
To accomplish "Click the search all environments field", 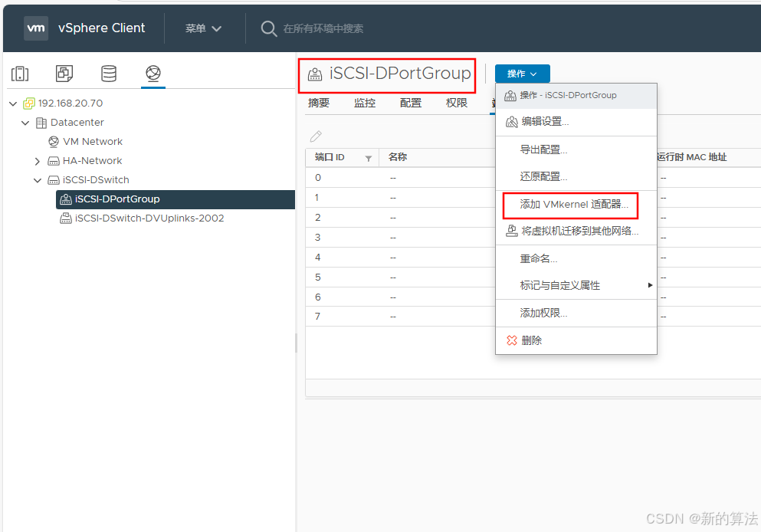I will point(323,28).
